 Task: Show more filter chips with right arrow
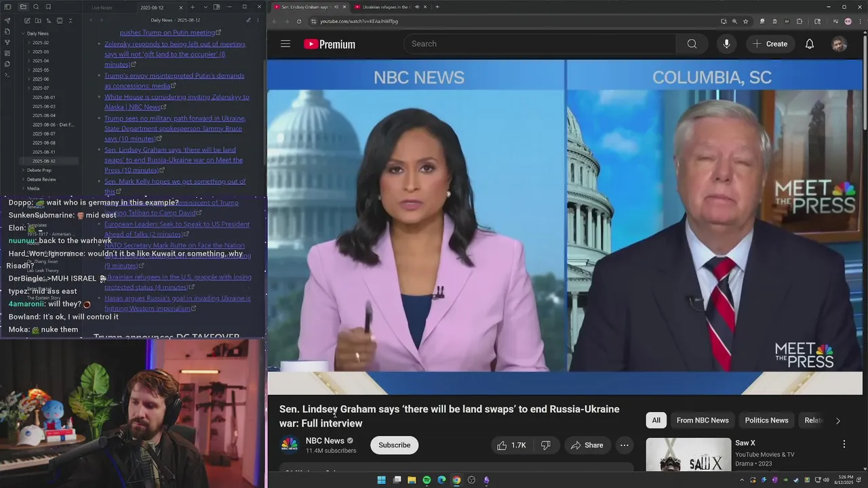pyautogui.click(x=837, y=421)
